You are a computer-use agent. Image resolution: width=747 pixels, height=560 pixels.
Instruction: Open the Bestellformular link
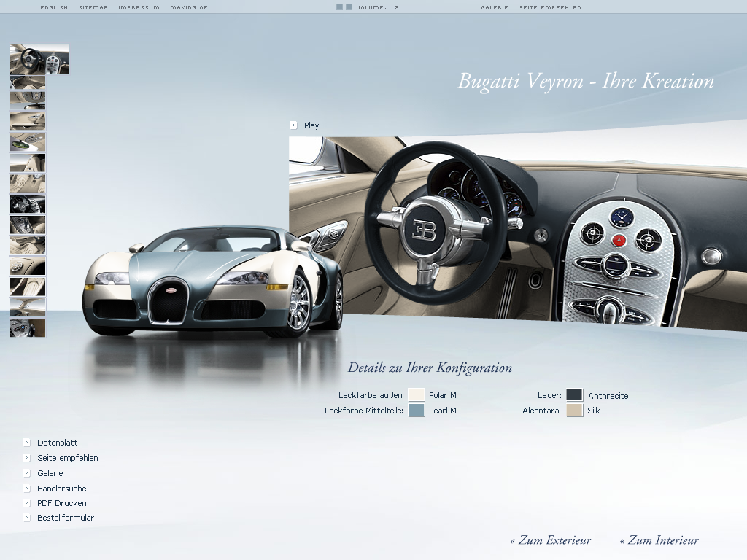point(66,518)
